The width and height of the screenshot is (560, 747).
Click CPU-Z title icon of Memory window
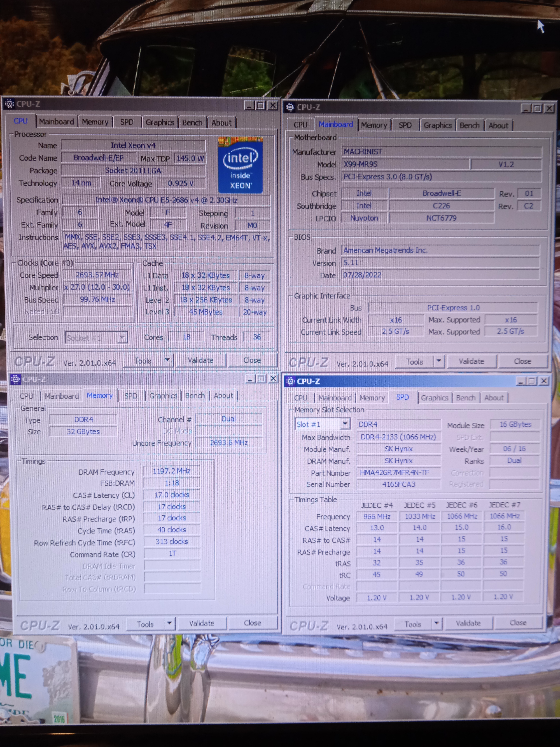point(15,379)
